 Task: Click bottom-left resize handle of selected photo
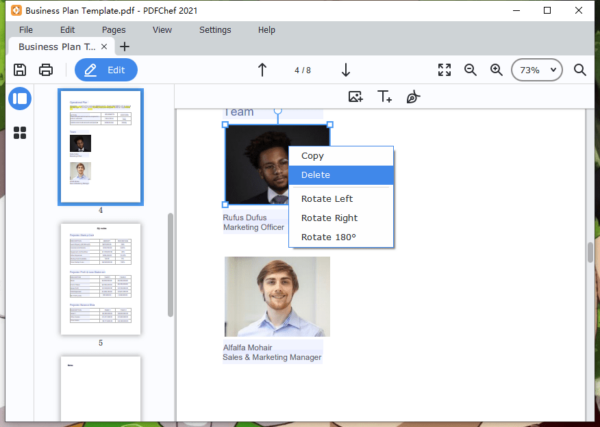(x=225, y=204)
